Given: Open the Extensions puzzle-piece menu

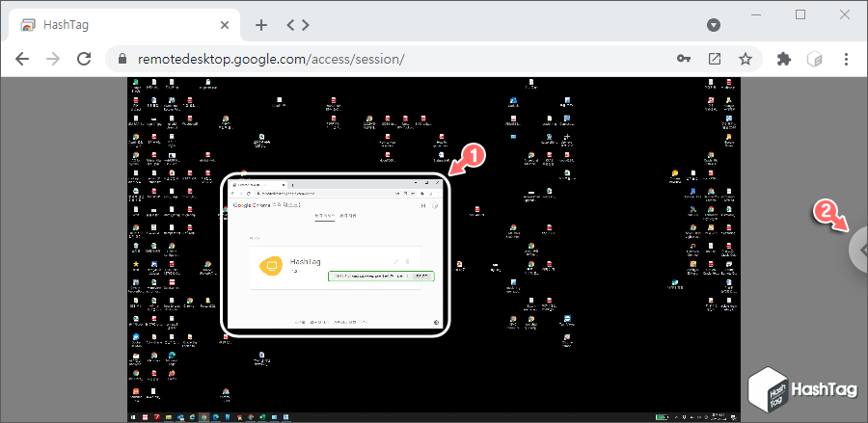Looking at the screenshot, I should (x=784, y=59).
